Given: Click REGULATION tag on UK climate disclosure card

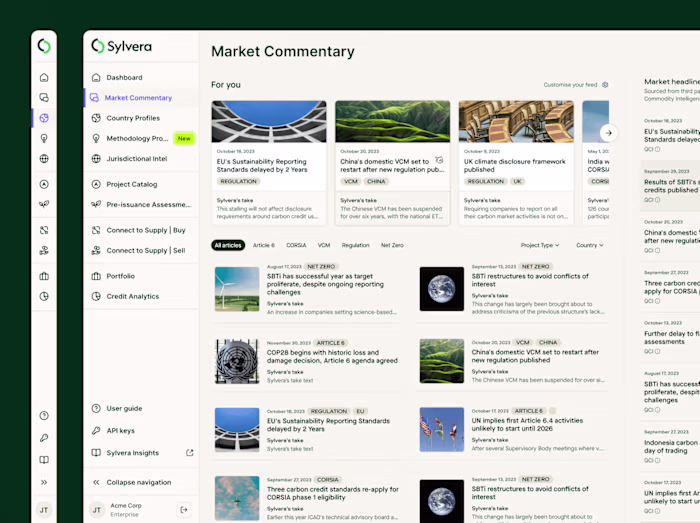Looking at the screenshot, I should pos(486,181).
